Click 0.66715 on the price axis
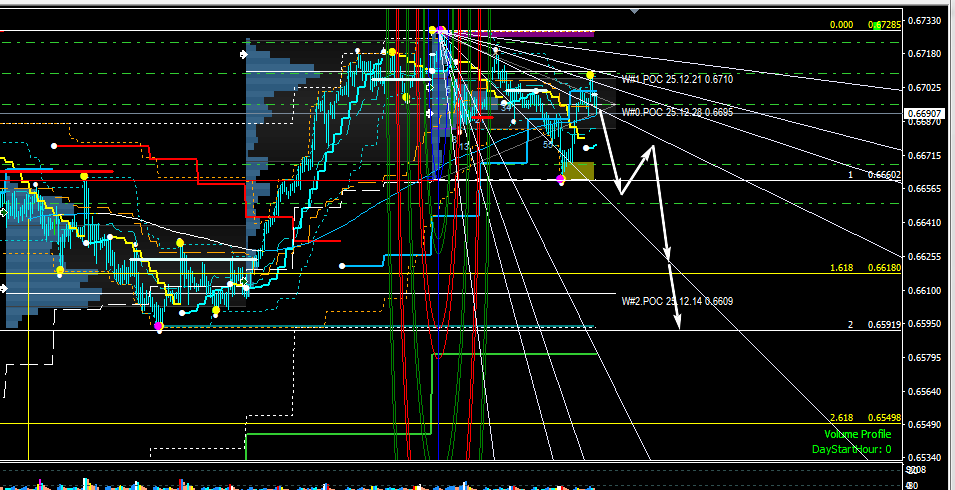Image resolution: width=955 pixels, height=490 pixels. [923, 156]
